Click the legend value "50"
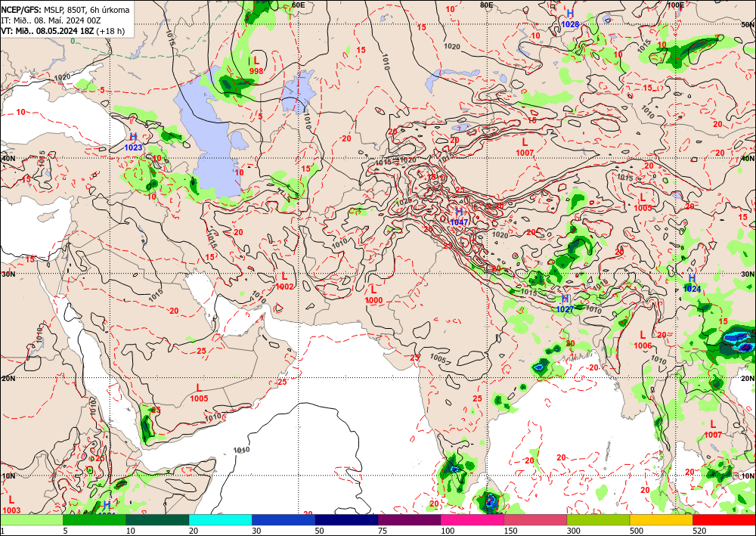The width and height of the screenshot is (756, 536). pos(320,531)
